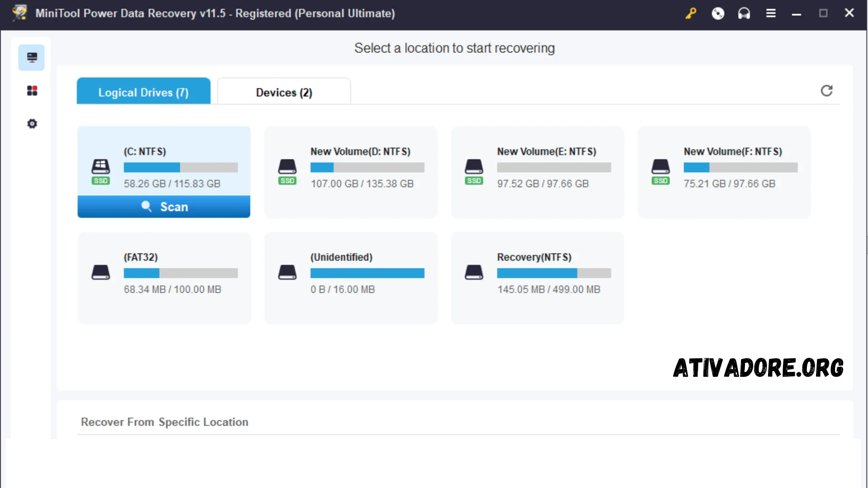Open the This PC recovery sidebar icon
Viewport: 868px width, 488px height.
tap(32, 57)
